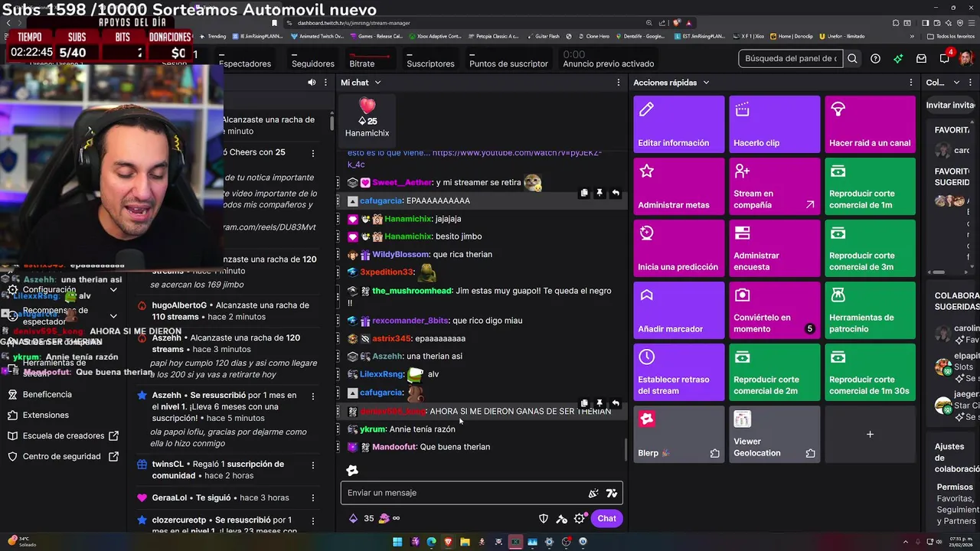This screenshot has width=980, height=551.
Task: Add a quick action with the plus tile
Action: (x=870, y=434)
